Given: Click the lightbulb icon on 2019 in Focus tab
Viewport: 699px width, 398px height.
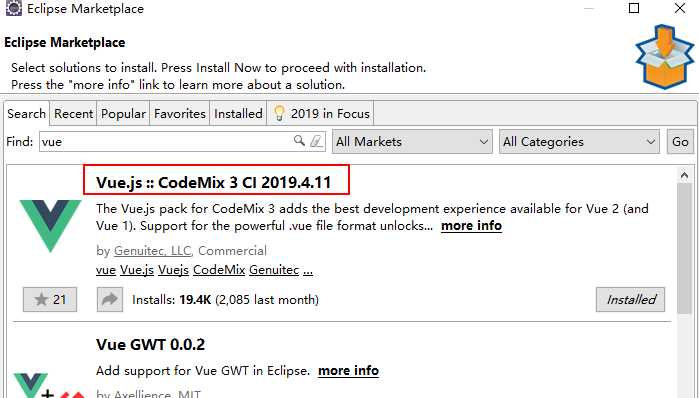Looking at the screenshot, I should pyautogui.click(x=279, y=113).
